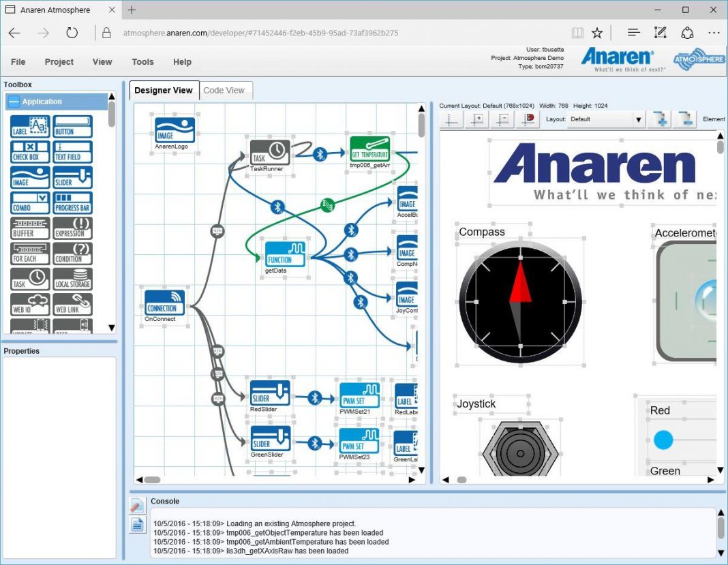
Task: Toggle snap-to-grid magnet button
Action: (x=529, y=119)
